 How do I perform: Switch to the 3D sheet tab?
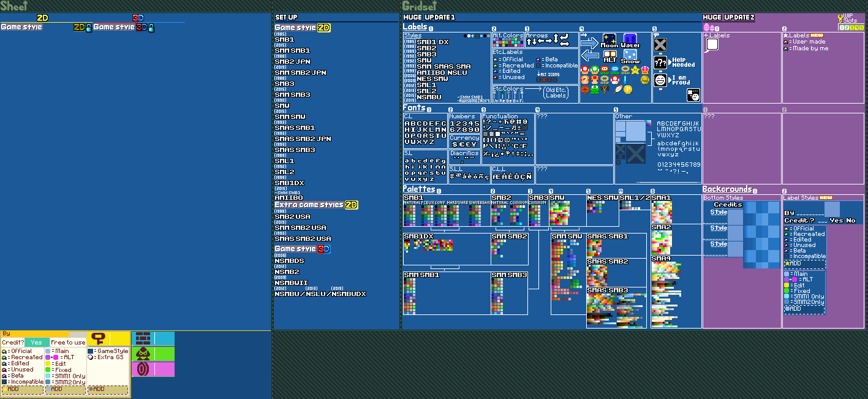(x=138, y=18)
